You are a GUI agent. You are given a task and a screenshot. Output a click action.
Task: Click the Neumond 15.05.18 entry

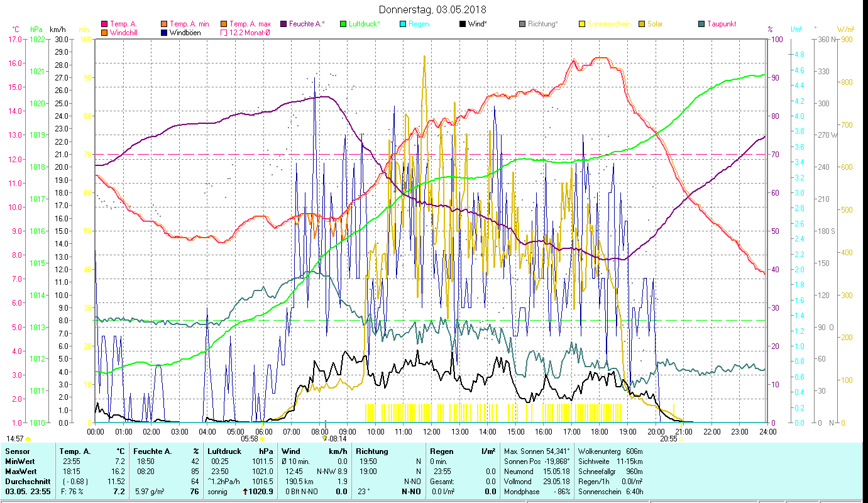coord(538,472)
